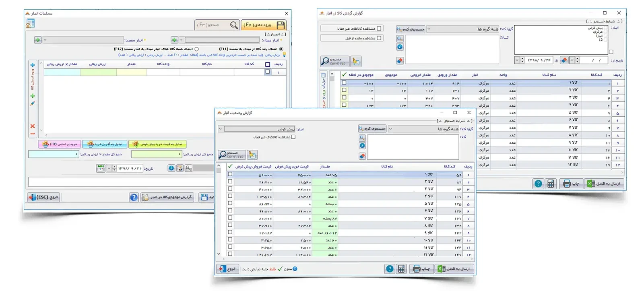644x291 pixels.
Task: Click the blue info icon in warehouse status report
Action: pyautogui.click(x=362, y=146)
